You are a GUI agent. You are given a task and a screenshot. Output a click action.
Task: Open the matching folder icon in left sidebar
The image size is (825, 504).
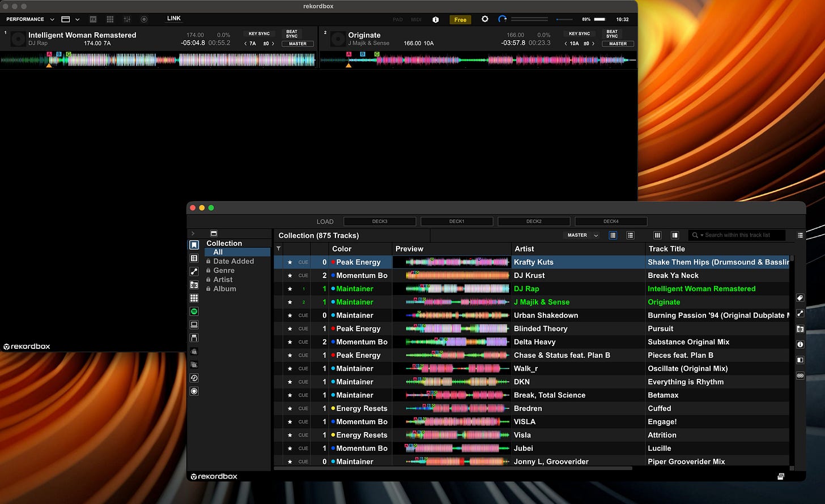194,285
